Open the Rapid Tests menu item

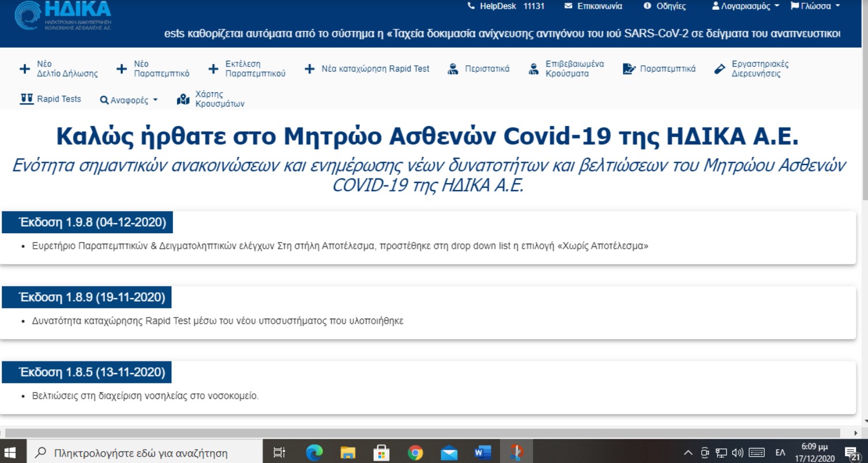click(x=51, y=99)
